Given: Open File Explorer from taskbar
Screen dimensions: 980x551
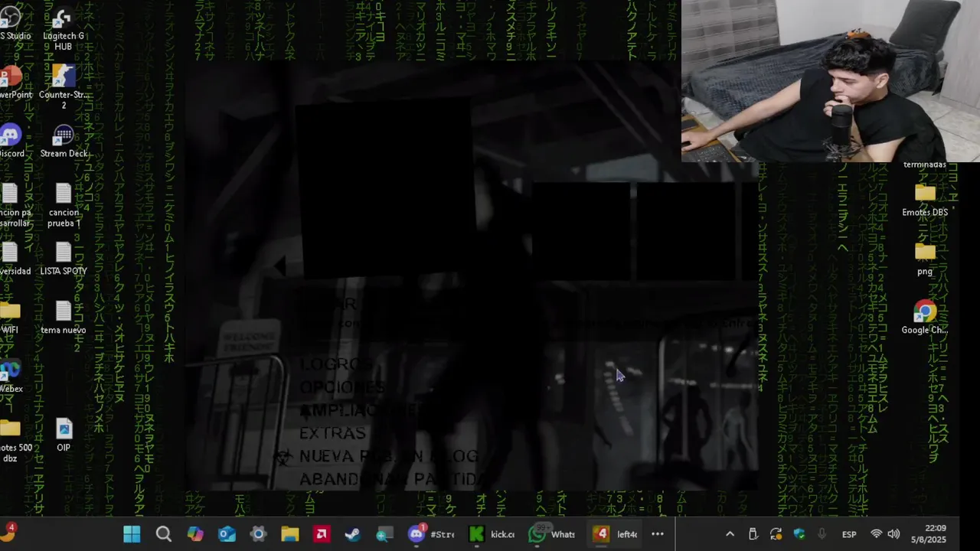Looking at the screenshot, I should pos(289,534).
